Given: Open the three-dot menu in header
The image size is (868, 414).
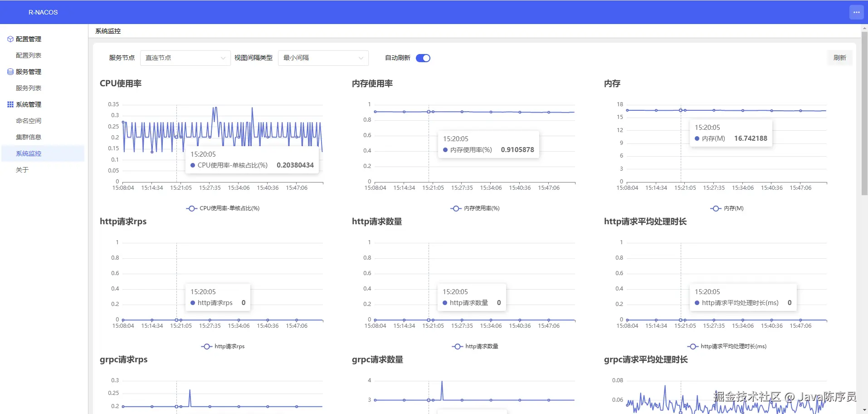Looking at the screenshot, I should pos(856,12).
